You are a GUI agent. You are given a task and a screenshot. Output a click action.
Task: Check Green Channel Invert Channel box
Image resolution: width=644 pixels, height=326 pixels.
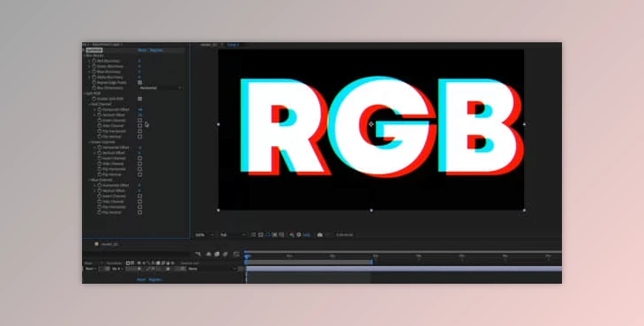point(139,159)
